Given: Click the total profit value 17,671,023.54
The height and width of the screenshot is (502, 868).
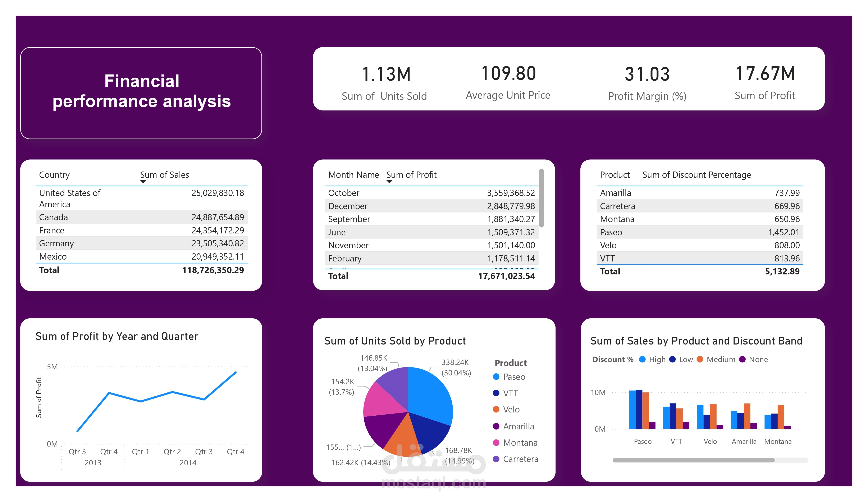Looking at the screenshot, I should tap(506, 276).
